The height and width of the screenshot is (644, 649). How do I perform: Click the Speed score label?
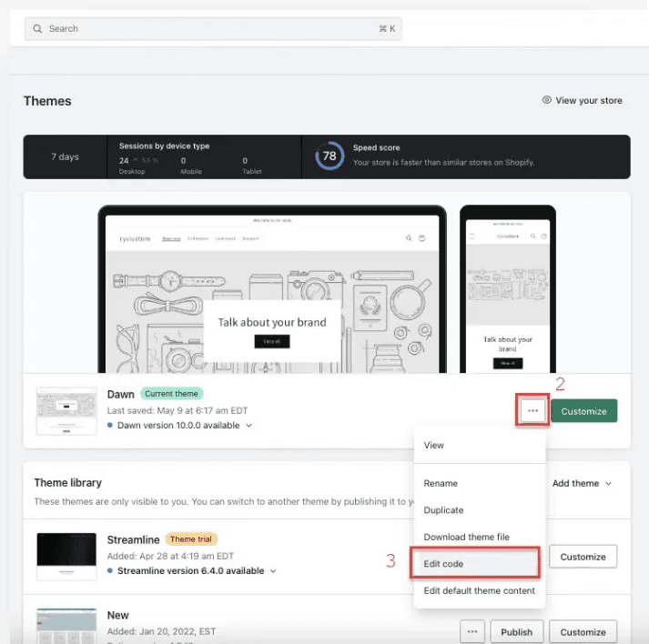[376, 147]
